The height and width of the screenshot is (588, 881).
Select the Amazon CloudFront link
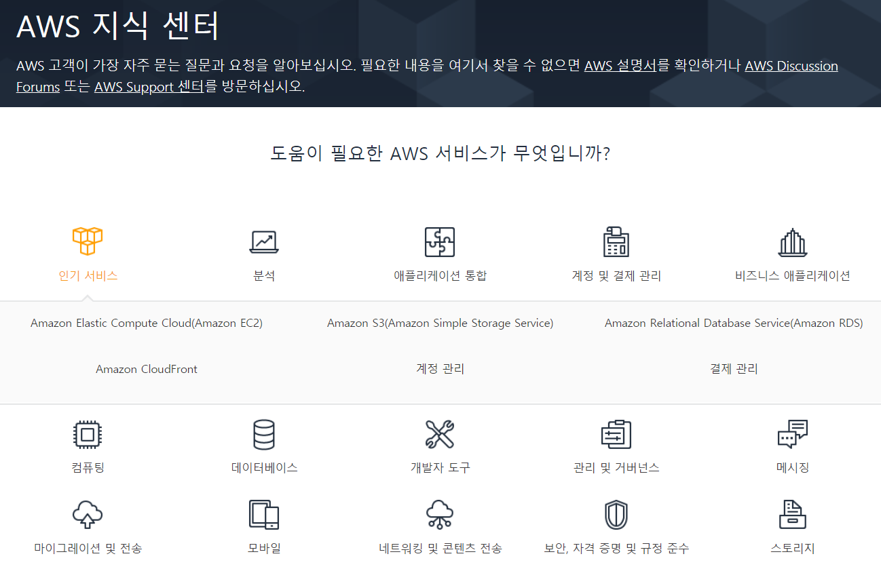tap(147, 370)
